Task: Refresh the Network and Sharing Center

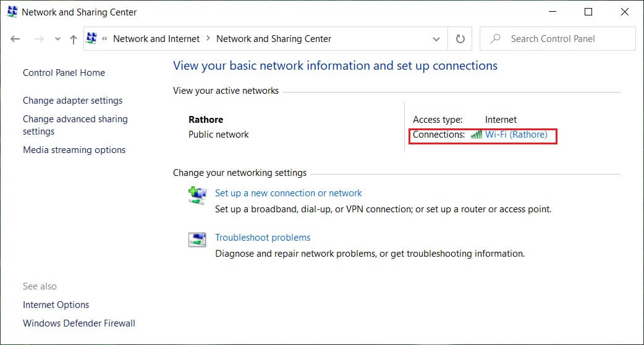Action: pos(460,39)
